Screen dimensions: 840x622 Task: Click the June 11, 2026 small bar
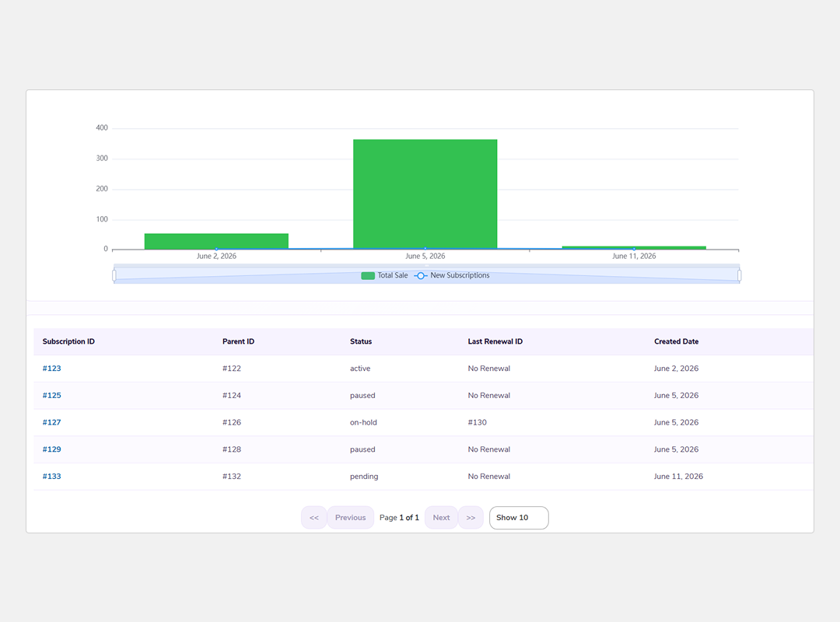(x=635, y=247)
